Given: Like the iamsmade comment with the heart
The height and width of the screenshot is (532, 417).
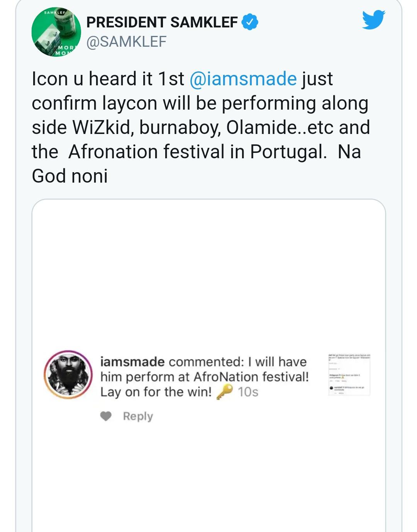Looking at the screenshot, I should point(106,416).
